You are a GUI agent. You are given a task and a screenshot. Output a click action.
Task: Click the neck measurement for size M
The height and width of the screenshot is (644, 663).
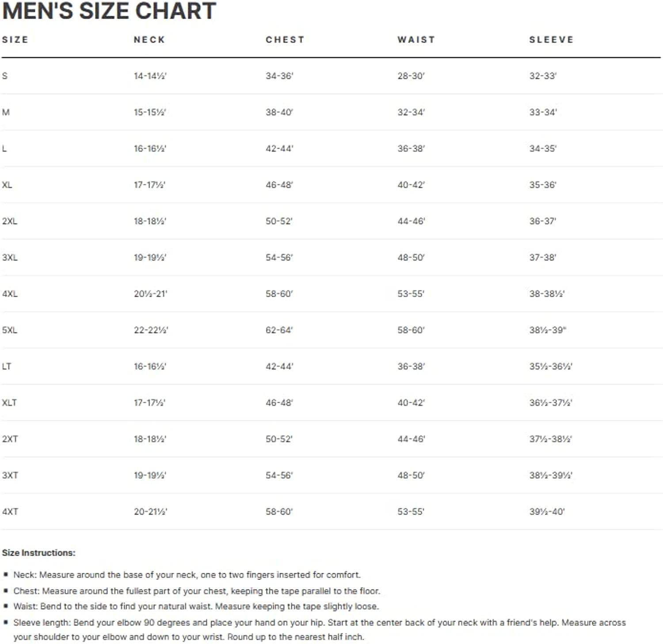pos(150,112)
